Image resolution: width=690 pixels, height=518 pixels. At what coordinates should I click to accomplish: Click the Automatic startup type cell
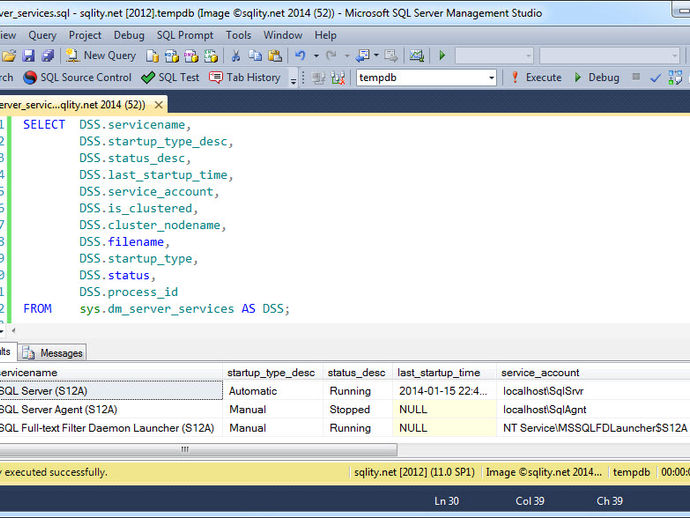click(273, 391)
